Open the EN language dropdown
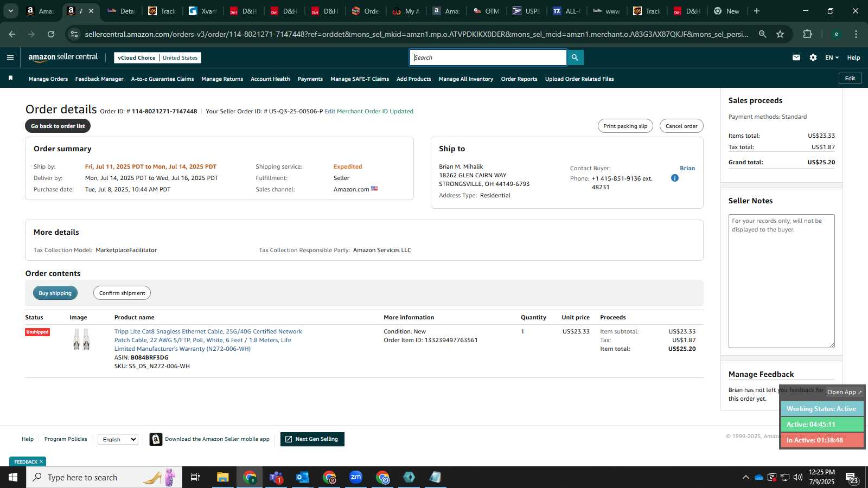Image resolution: width=868 pixels, height=488 pixels. (832, 57)
